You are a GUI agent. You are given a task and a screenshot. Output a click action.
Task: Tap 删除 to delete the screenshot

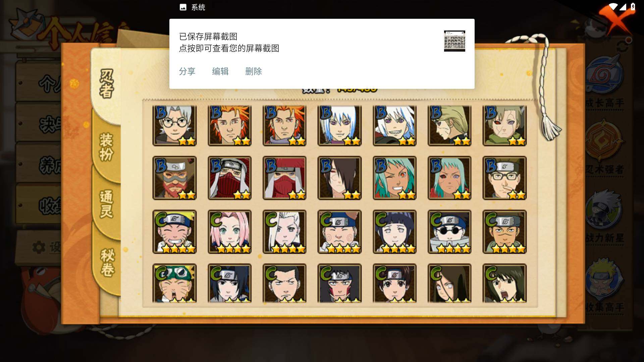(254, 71)
